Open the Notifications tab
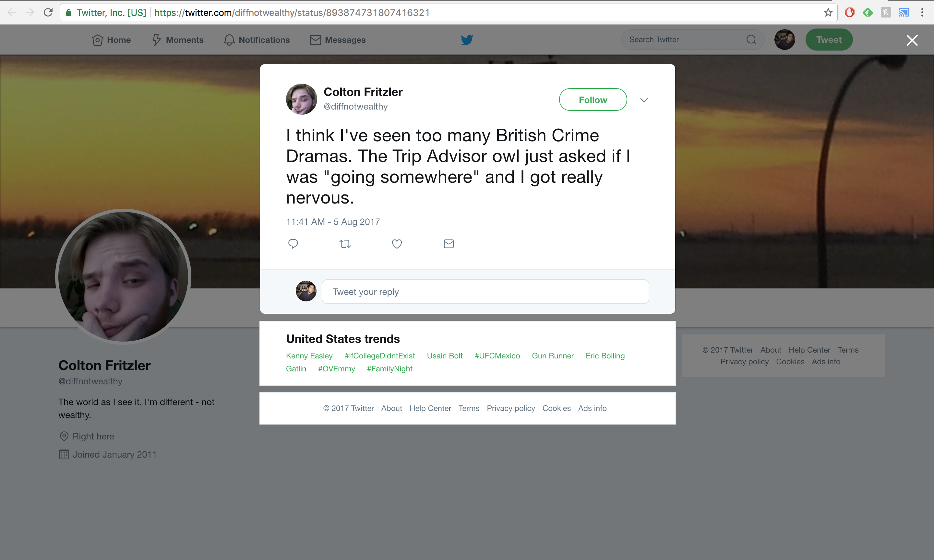Viewport: 934px width, 560px height. point(257,40)
